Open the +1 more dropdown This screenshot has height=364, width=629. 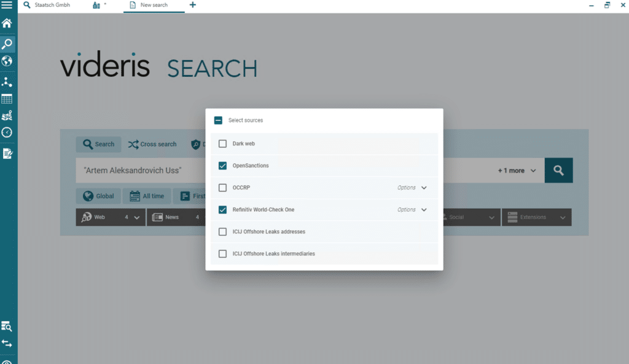[x=517, y=171]
